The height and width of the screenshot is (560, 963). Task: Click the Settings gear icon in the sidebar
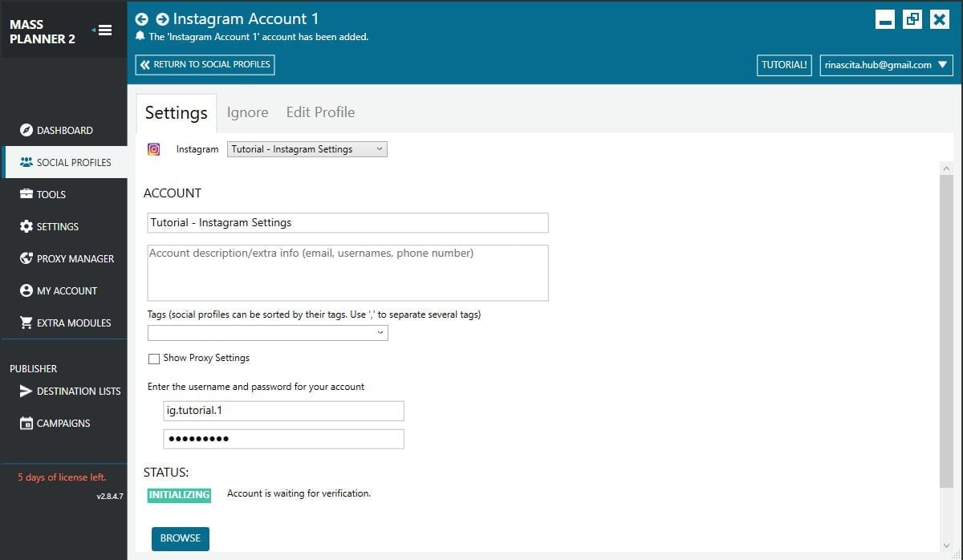click(26, 226)
